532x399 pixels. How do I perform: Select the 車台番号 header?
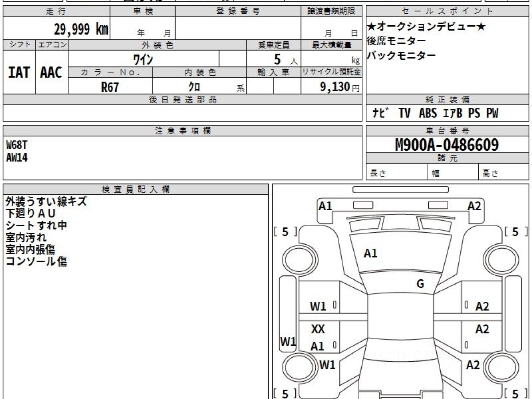[447, 131]
